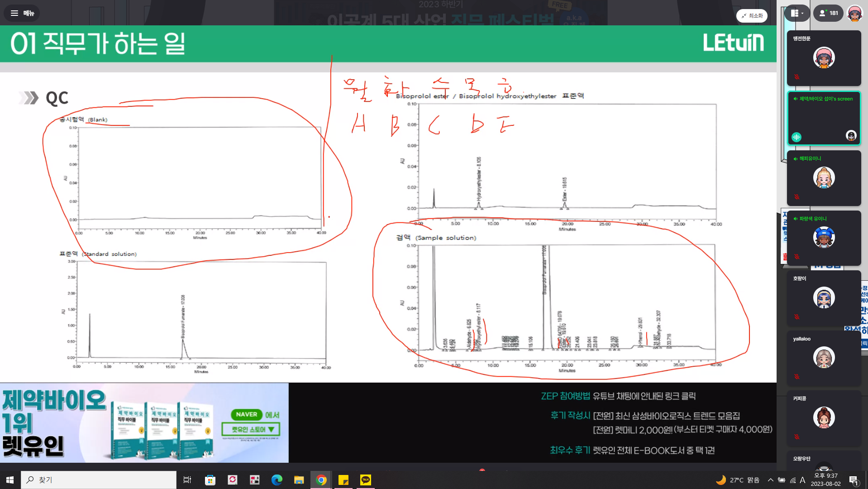Viewport: 868px width, 489px height.
Task: Open the 181 participants list
Action: [828, 13]
